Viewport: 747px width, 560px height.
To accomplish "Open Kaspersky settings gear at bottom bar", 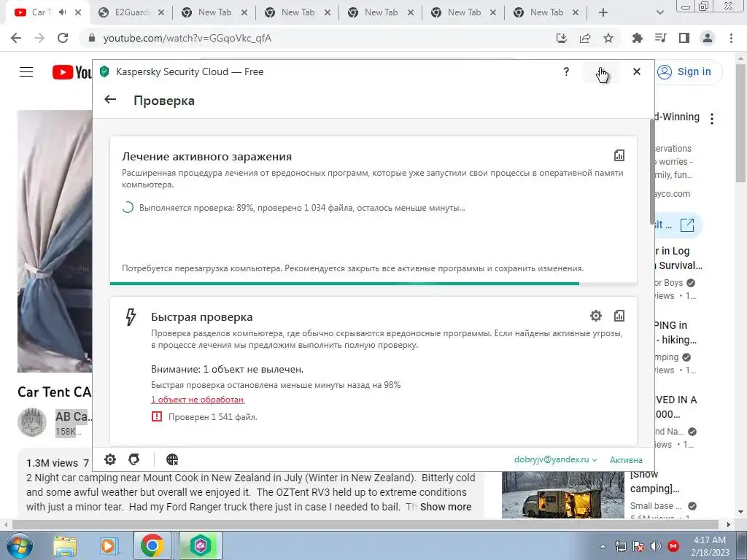I will [x=110, y=459].
